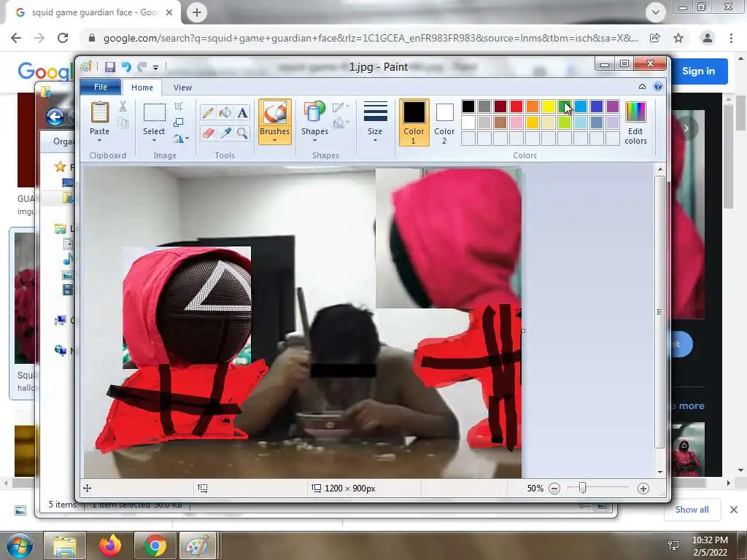
Task: Open the Brushes dropdown arrow
Action: click(x=275, y=141)
